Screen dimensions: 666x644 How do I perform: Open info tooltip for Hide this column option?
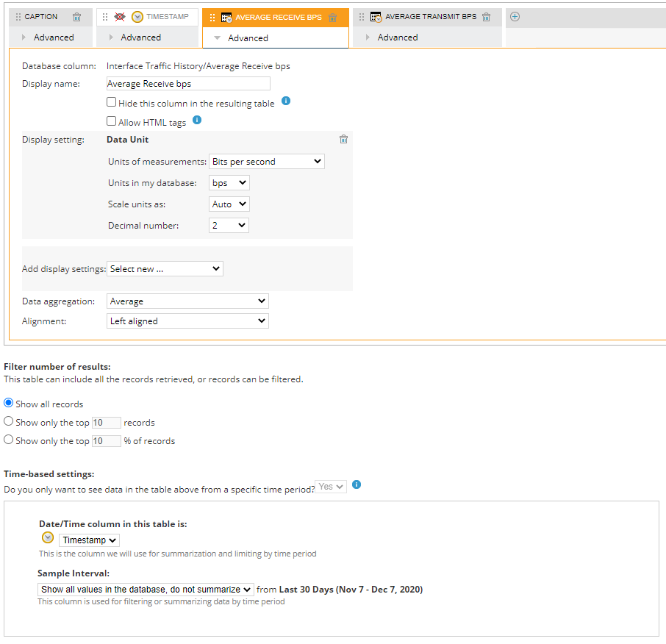(x=286, y=101)
